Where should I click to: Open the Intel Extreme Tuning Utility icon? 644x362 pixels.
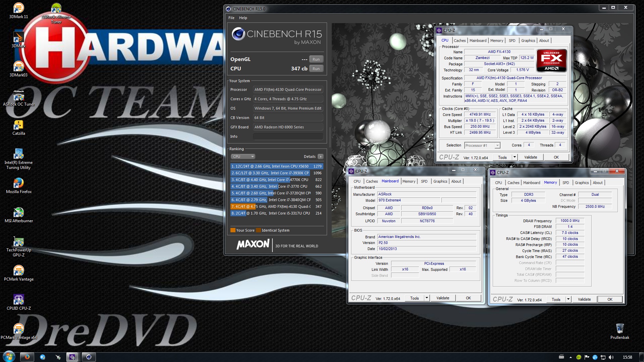18,159
